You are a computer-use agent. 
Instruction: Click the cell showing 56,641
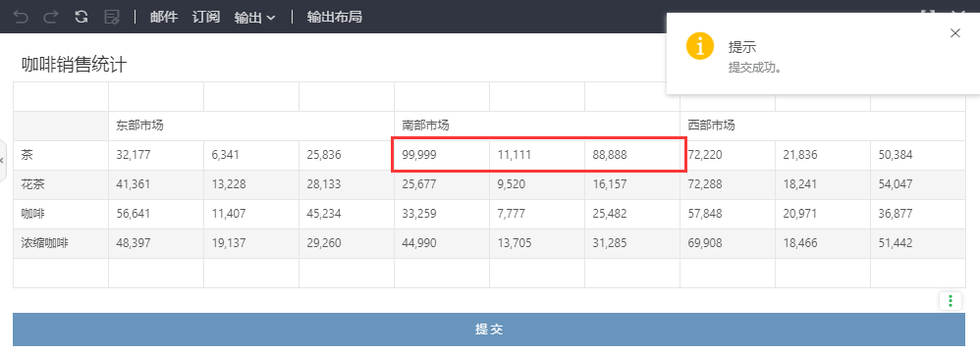[x=156, y=214]
